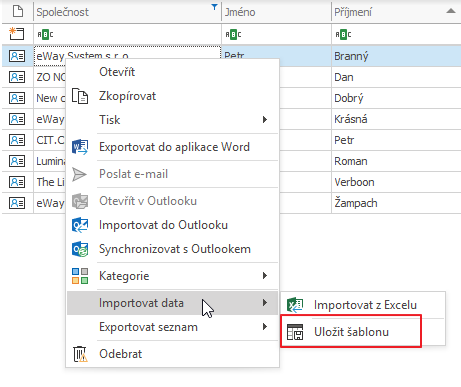Click the contact card icon in Petr row

tap(17, 140)
